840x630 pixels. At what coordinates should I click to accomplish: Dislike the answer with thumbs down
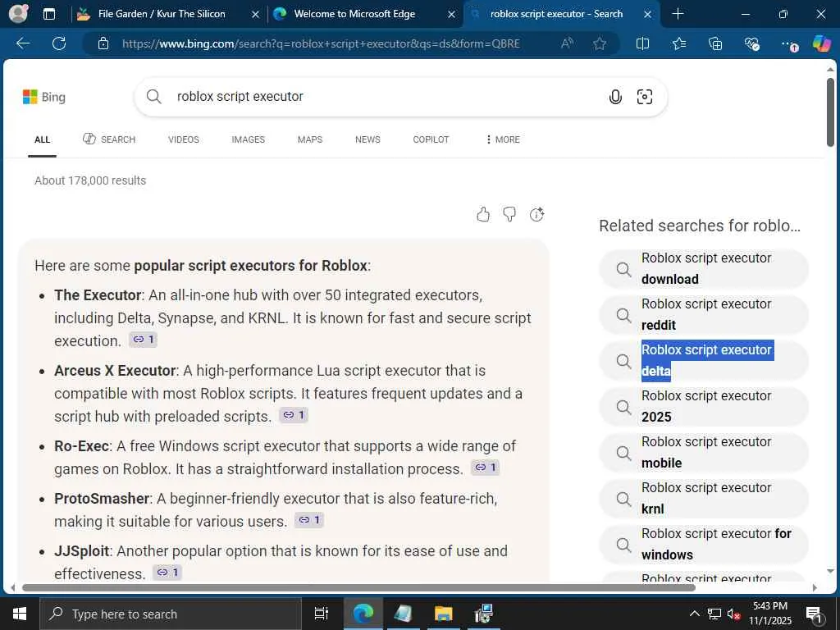[509, 214]
